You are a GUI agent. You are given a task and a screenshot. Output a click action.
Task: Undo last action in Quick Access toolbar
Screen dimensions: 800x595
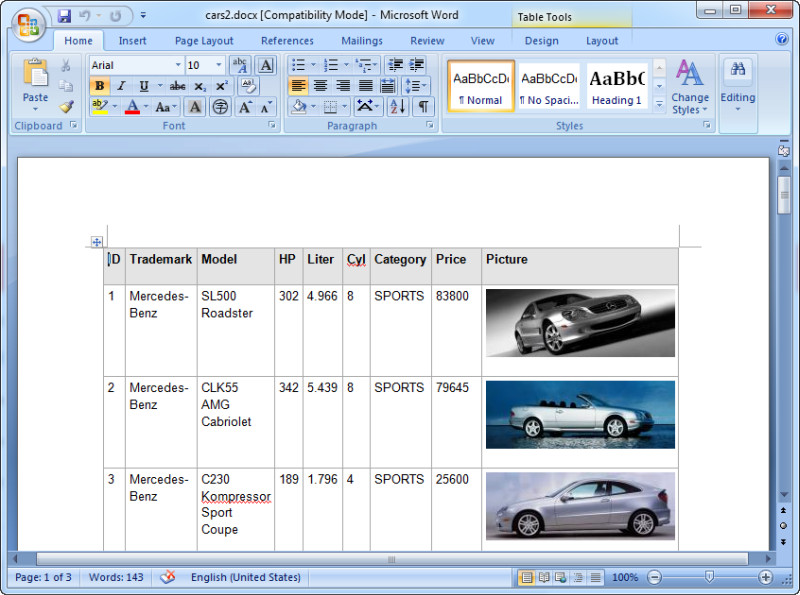[x=84, y=16]
